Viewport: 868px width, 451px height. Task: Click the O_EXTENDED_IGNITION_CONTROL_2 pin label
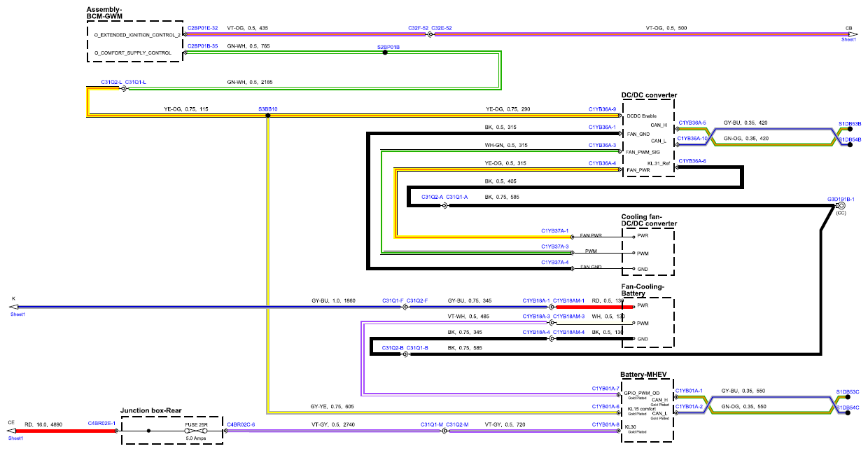click(136, 34)
